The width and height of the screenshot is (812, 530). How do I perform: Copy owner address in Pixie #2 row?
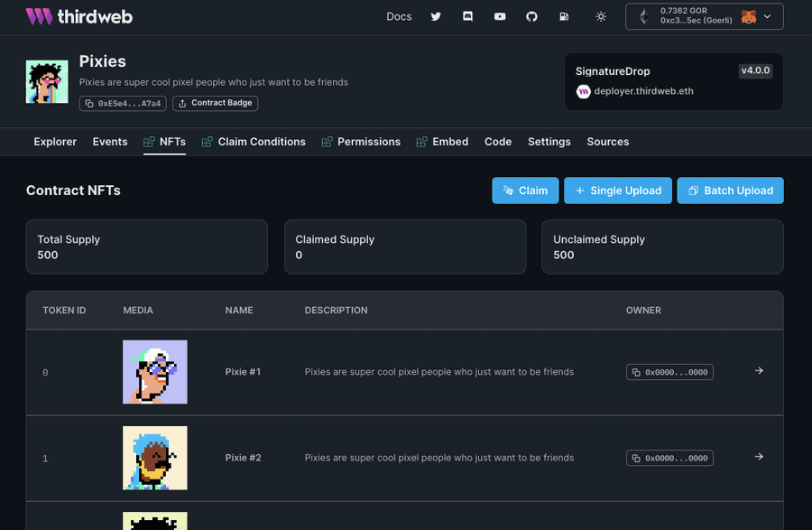click(669, 458)
